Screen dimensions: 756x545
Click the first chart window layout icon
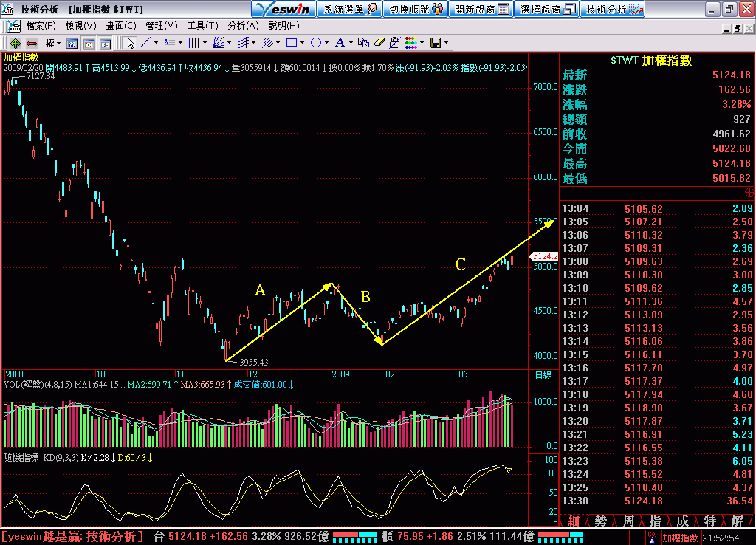(x=72, y=44)
